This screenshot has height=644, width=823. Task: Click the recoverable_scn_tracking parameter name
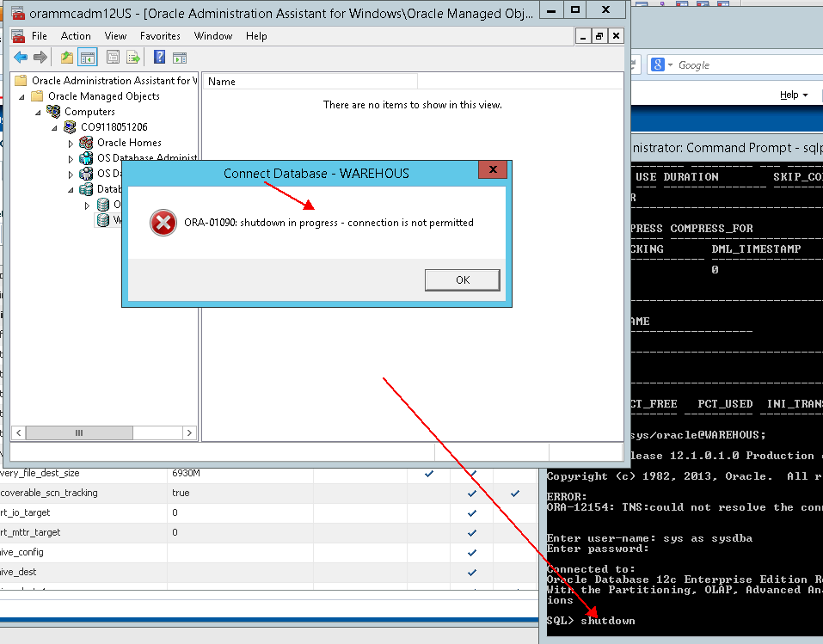click(x=49, y=493)
